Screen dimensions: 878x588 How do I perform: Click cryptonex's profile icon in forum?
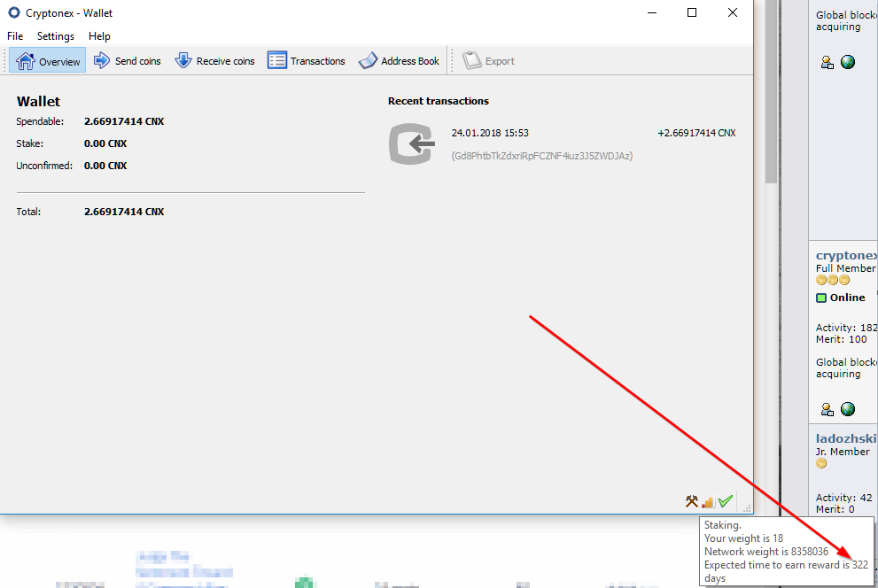(x=827, y=409)
